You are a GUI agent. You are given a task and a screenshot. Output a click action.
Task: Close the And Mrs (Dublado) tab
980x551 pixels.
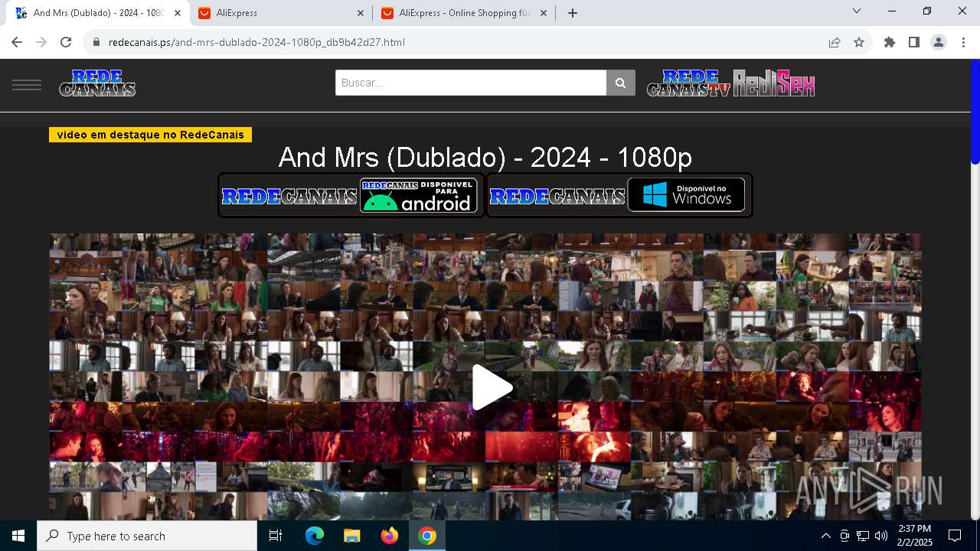pyautogui.click(x=178, y=13)
